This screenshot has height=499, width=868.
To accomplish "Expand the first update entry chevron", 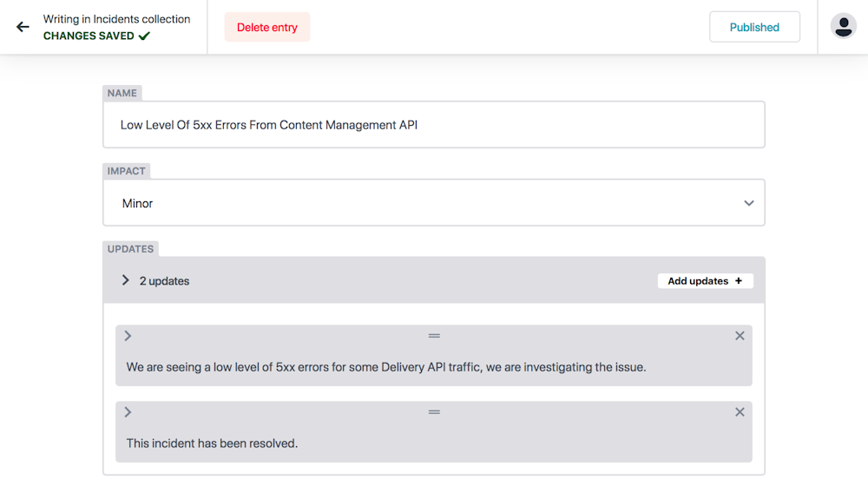I will tap(128, 336).
